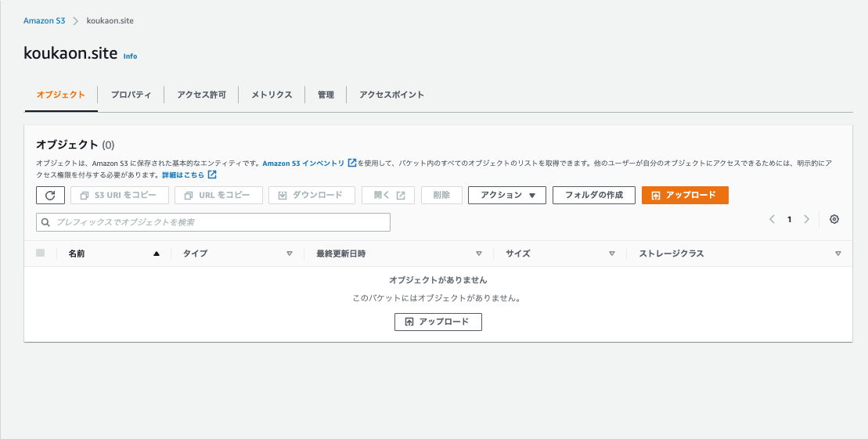
Task: Select the アクセスポイント tab
Action: (x=391, y=95)
